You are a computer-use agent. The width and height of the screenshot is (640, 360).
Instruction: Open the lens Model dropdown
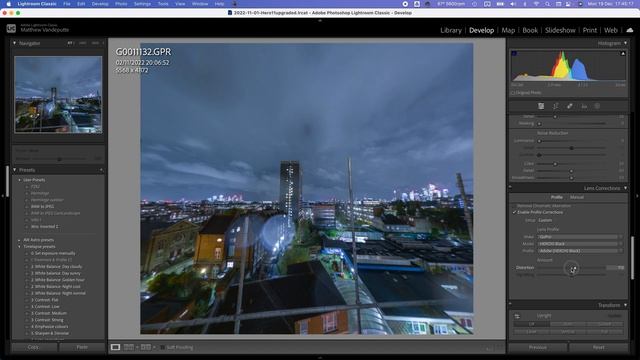580,244
